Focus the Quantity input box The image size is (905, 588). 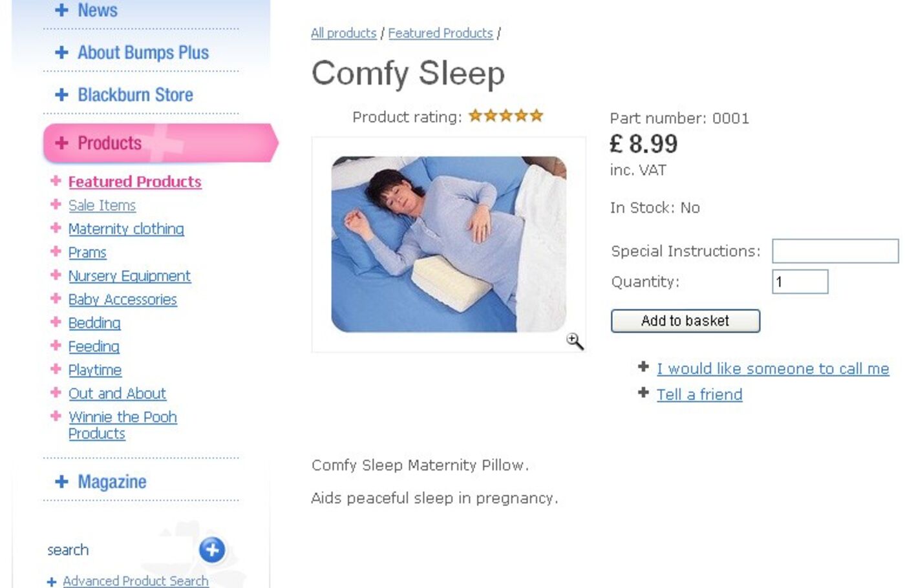[800, 282]
